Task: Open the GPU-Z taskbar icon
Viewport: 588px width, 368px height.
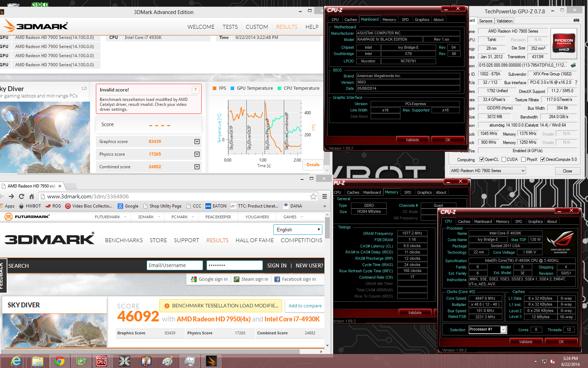Action: [81, 361]
